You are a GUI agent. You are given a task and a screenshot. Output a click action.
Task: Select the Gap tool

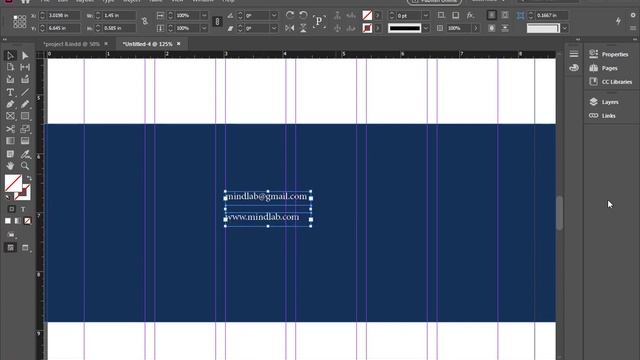coord(25,67)
